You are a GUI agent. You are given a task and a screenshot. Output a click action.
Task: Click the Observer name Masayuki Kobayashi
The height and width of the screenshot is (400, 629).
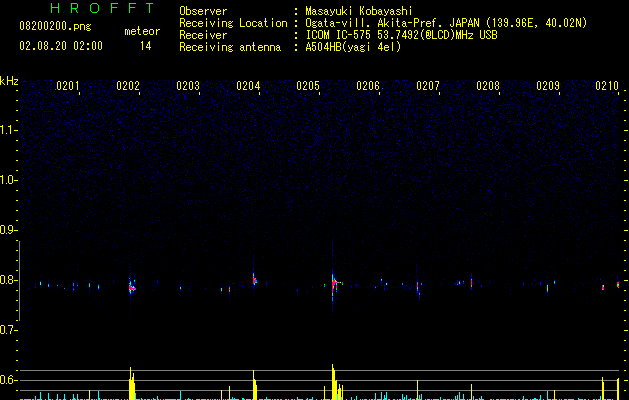point(359,11)
